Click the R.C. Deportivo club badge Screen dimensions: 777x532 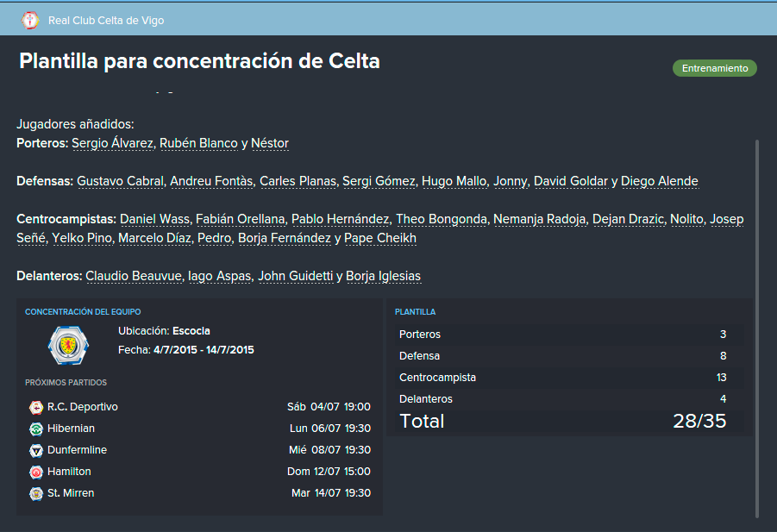(36, 407)
